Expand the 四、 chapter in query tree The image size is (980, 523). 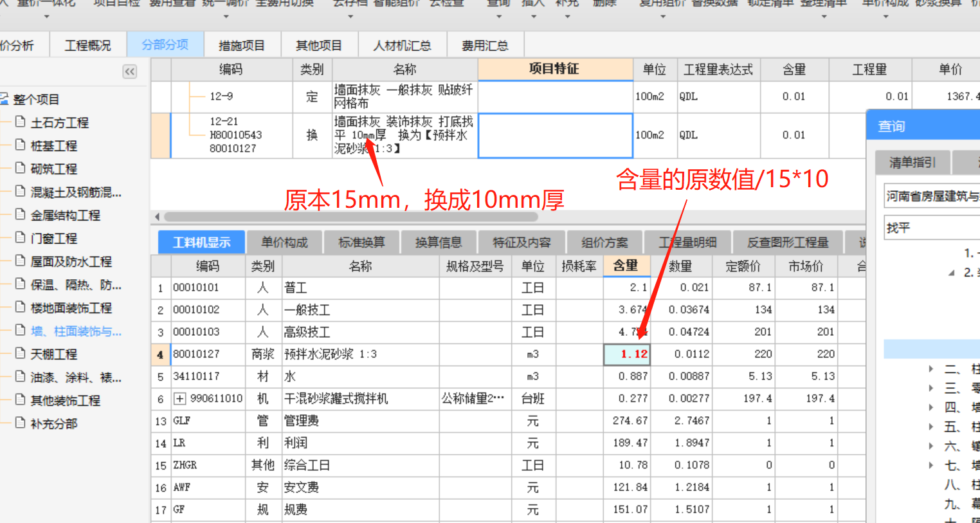coord(930,407)
